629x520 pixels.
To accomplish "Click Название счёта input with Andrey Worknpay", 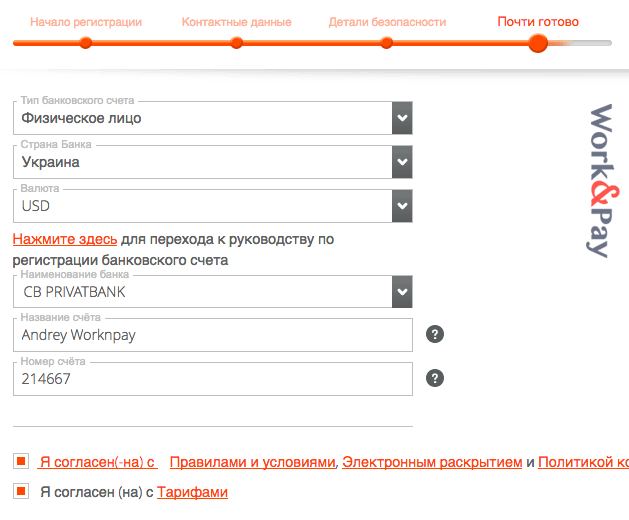I will coord(213,335).
